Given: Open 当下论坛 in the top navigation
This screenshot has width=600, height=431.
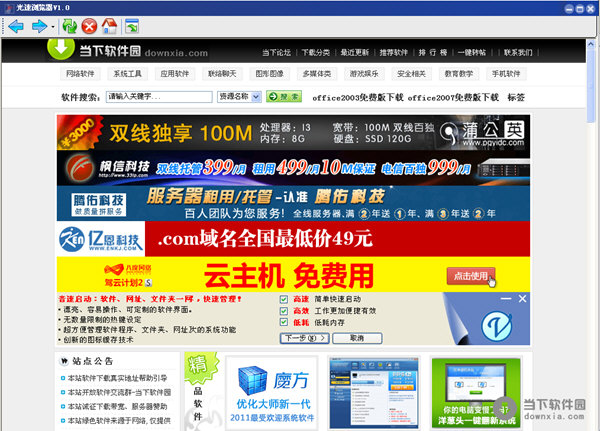Looking at the screenshot, I should tap(277, 52).
